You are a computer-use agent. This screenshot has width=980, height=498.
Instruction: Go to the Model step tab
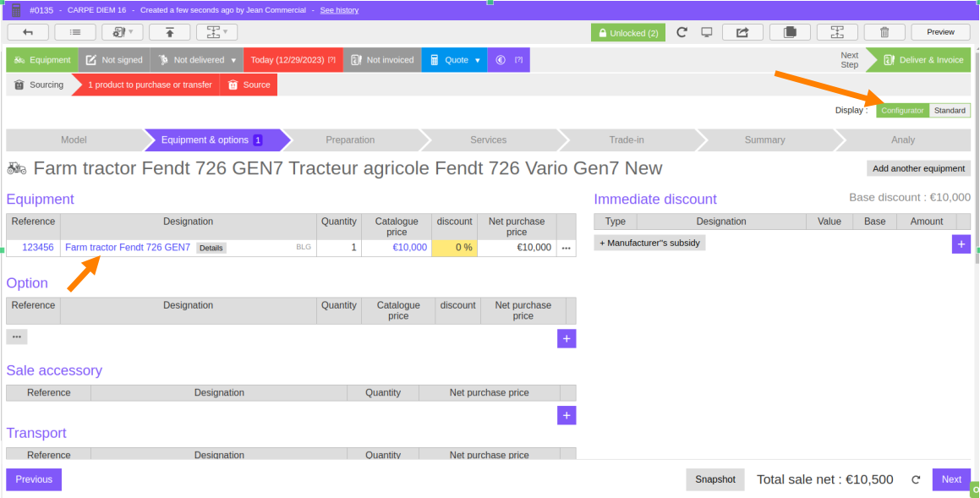click(x=74, y=140)
